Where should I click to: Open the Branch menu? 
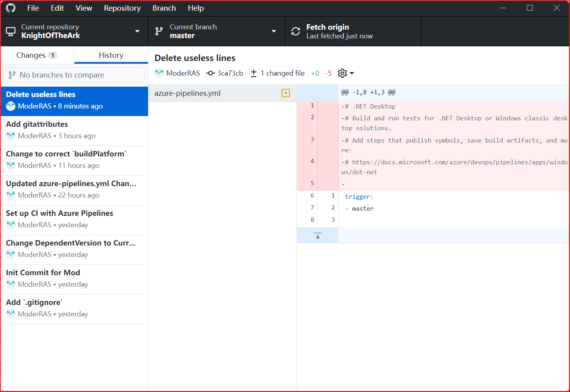(x=164, y=8)
